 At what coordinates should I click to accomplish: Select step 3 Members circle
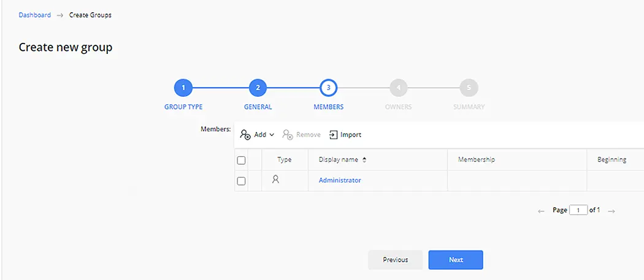329,88
